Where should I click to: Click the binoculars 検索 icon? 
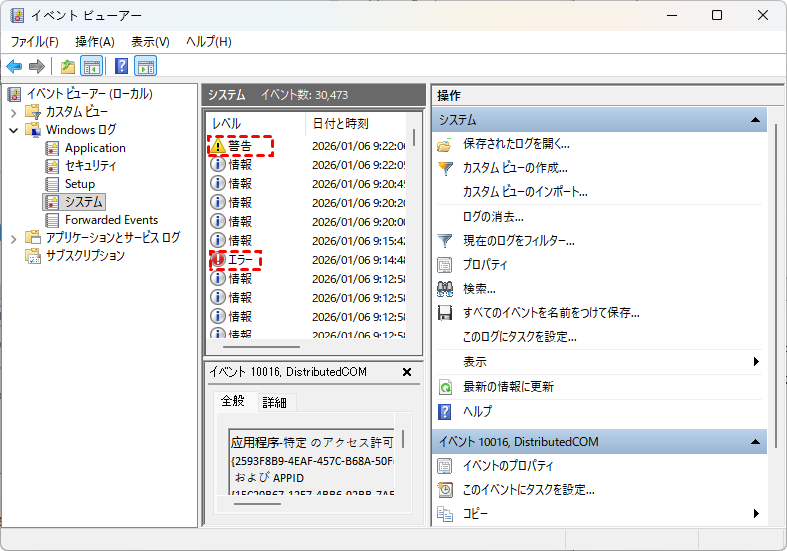(445, 289)
